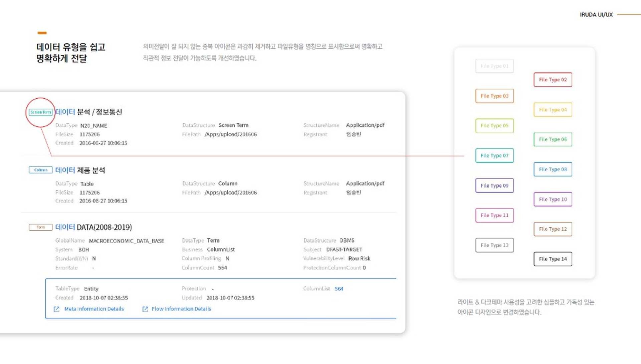Select the black File Type 14 tag
Screen dimensions: 641x364
pyautogui.click(x=553, y=259)
